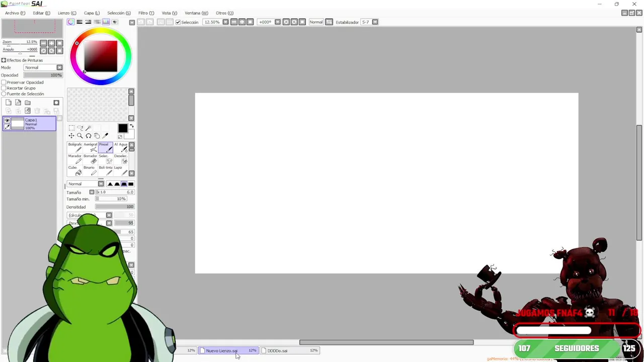644x362 pixels.
Task: Select Fuente de Selección radio option
Action: pyautogui.click(x=4, y=94)
